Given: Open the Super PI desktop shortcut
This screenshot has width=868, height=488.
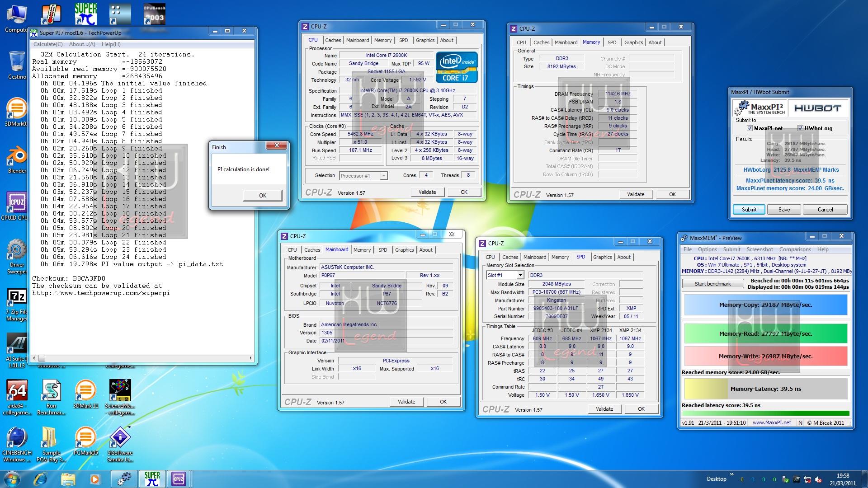Looking at the screenshot, I should coord(85,14).
